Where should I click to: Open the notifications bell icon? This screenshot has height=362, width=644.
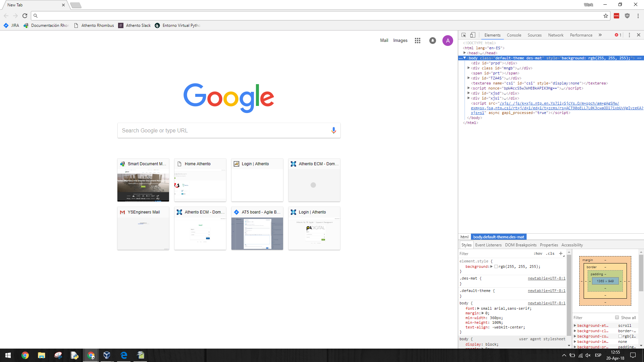[x=432, y=40]
